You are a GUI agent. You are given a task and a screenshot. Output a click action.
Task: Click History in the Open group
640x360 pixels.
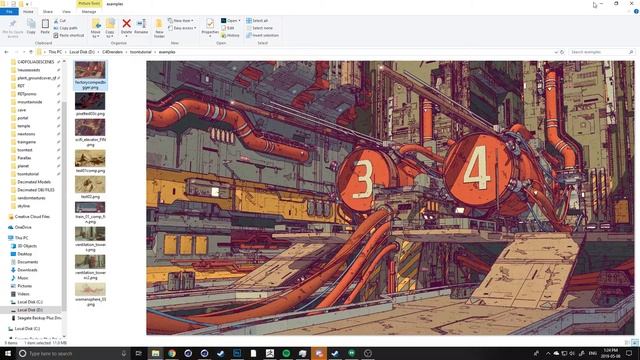point(231,35)
